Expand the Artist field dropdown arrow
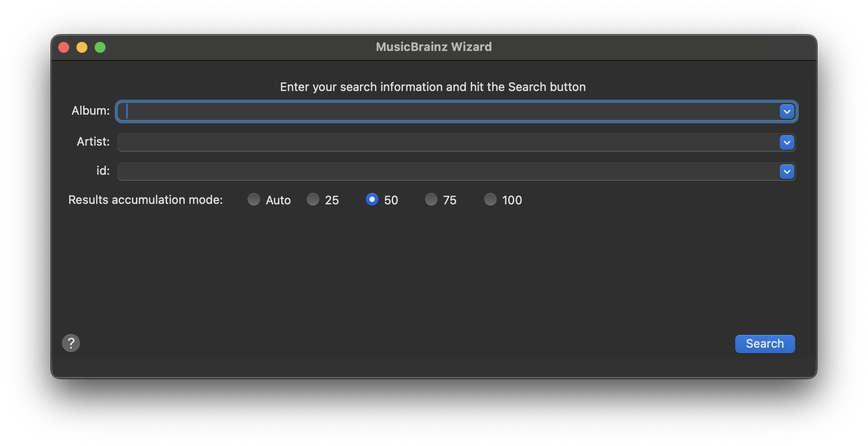868x446 pixels. coord(787,142)
